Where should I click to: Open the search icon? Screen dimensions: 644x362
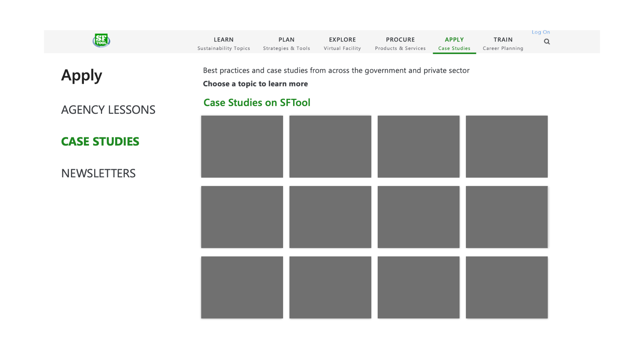click(x=547, y=42)
